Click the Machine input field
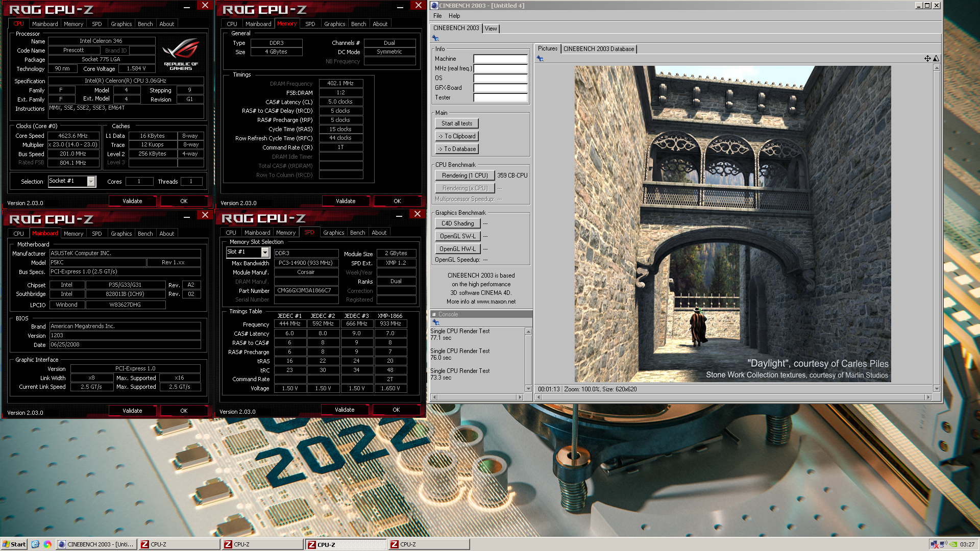Viewport: 980px width, 551px height. click(500, 59)
